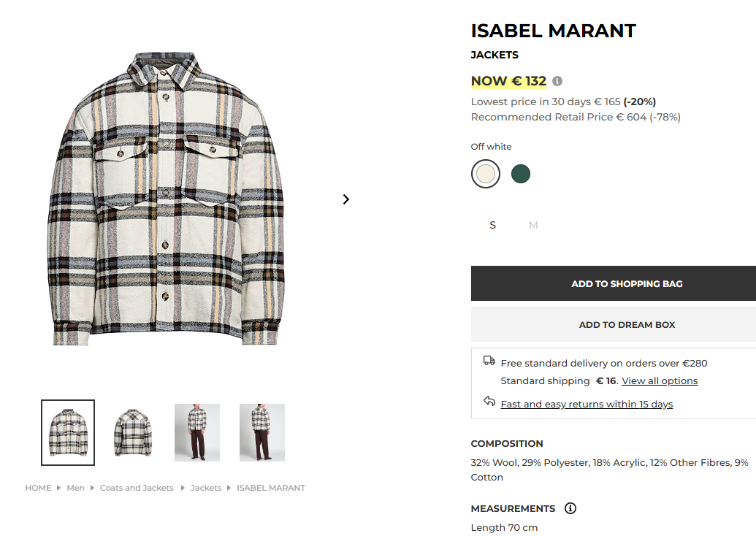
Task: Select the first front-view jacket thumbnail
Action: [x=68, y=432]
